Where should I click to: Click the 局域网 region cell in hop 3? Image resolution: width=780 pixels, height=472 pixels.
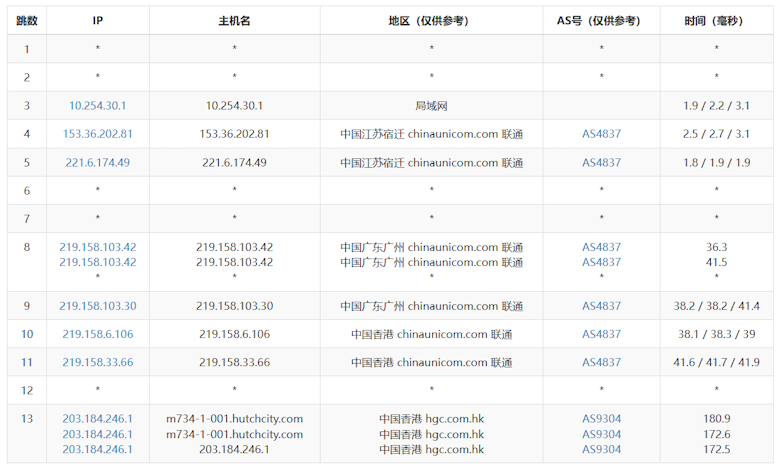pyautogui.click(x=431, y=105)
